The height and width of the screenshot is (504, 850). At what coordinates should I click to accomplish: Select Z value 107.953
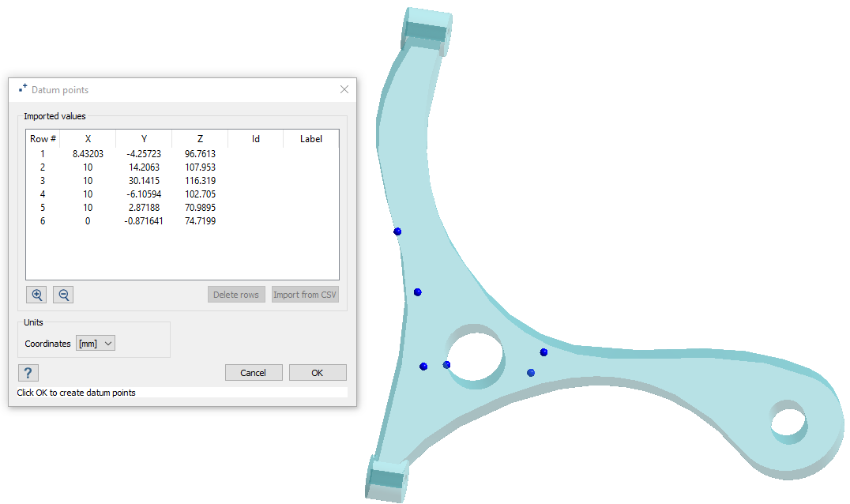pos(200,167)
